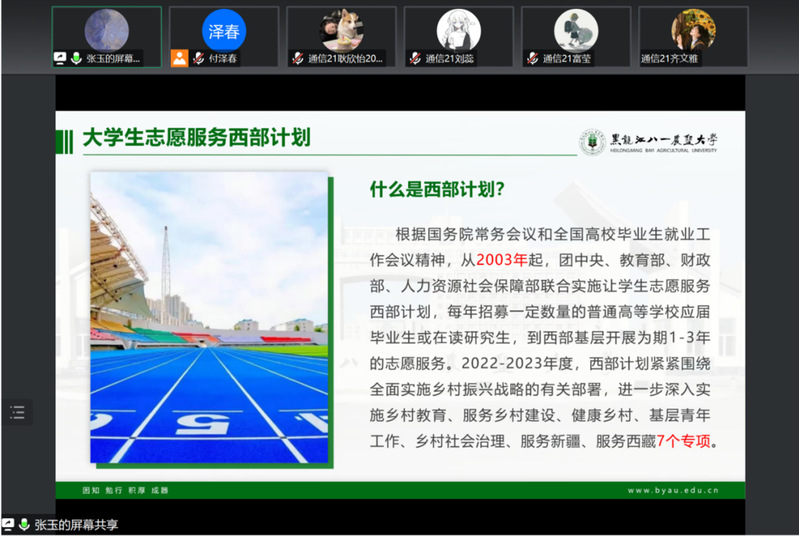The width and height of the screenshot is (799, 536).
Task: Open the corgi avatar of 通信21耿欣怡
Action: point(341,30)
